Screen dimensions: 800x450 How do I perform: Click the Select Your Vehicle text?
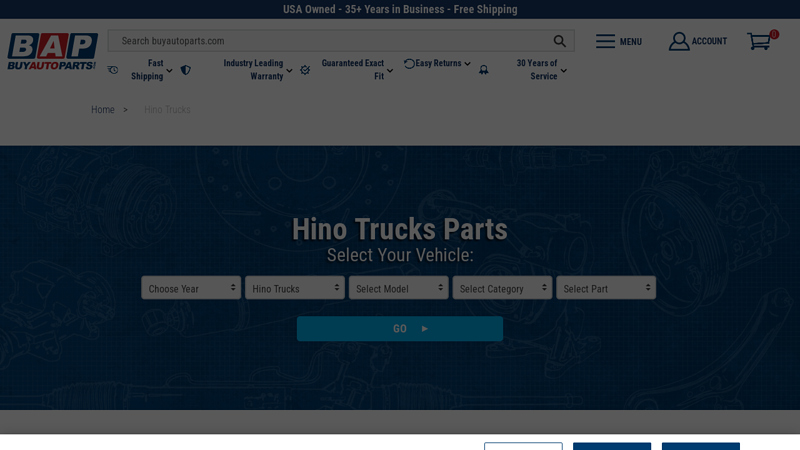point(400,255)
